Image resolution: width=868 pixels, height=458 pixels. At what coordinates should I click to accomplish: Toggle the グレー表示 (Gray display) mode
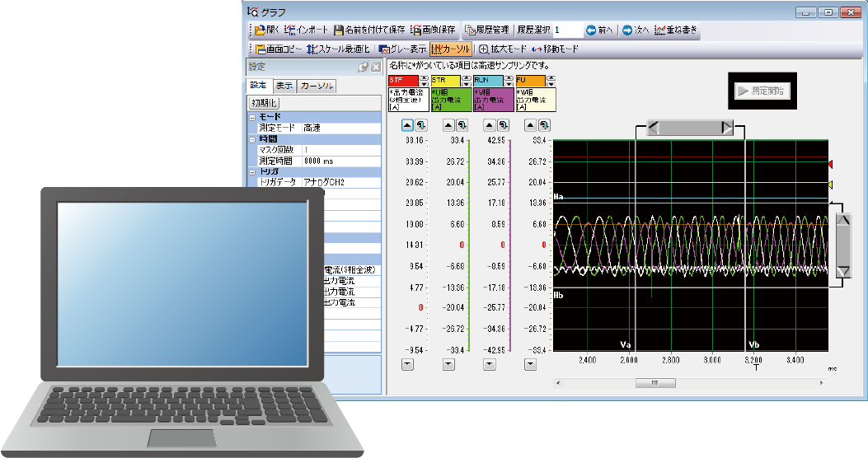point(402,49)
